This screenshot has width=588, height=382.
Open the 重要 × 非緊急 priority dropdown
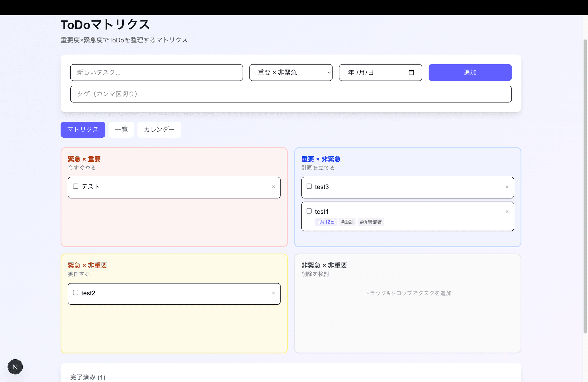(291, 72)
